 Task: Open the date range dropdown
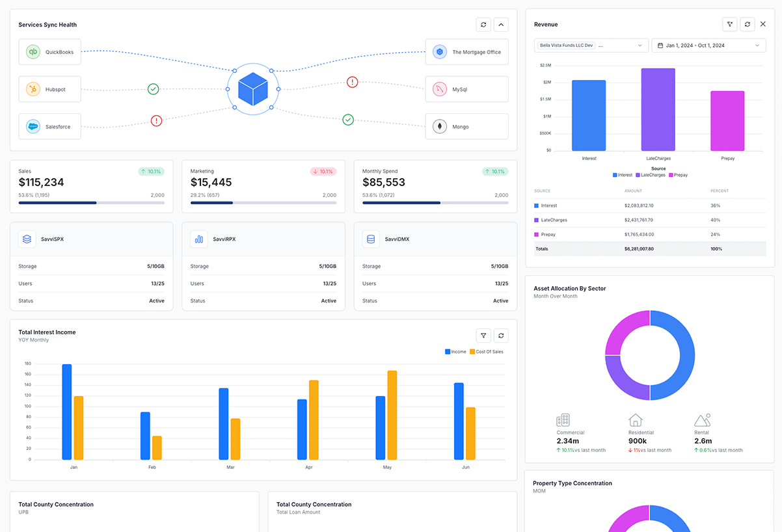[708, 46]
